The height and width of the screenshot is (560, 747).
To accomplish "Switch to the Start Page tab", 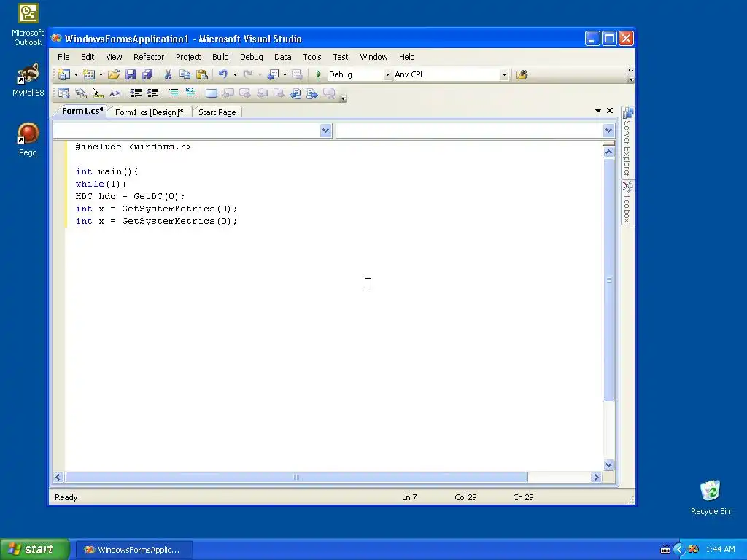I will (x=217, y=112).
